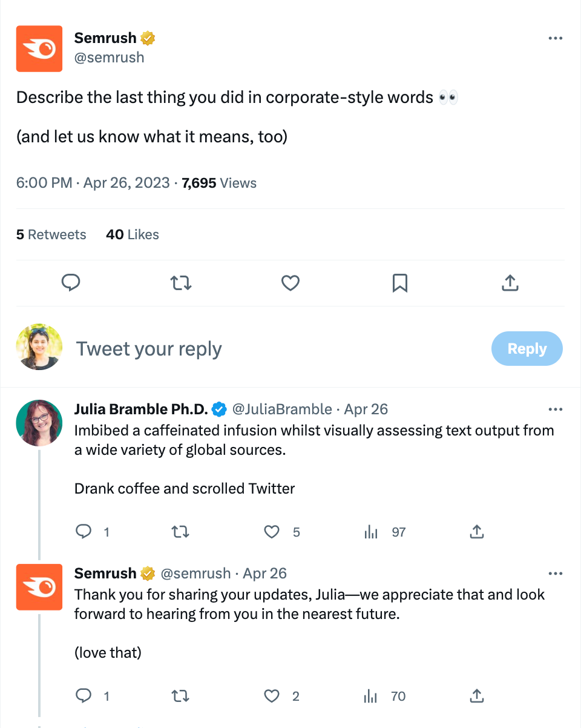Like Semrush's reply to Julia
The image size is (581, 728).
(272, 697)
